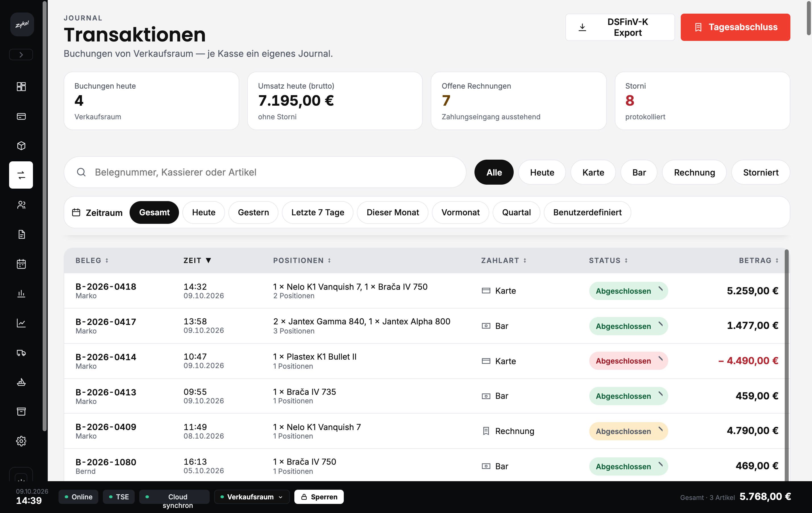Show only Storniert transactions
The image size is (812, 513).
click(760, 172)
